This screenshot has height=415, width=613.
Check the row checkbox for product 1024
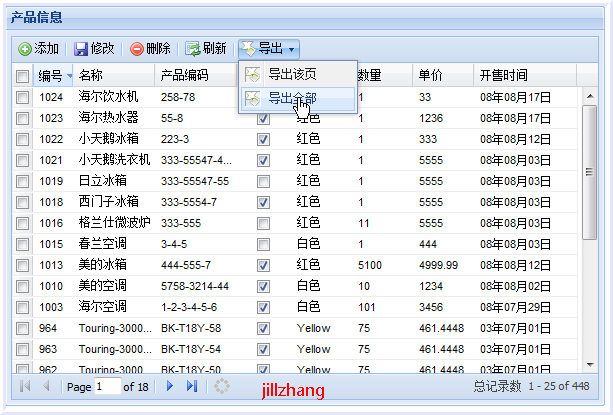point(22,97)
